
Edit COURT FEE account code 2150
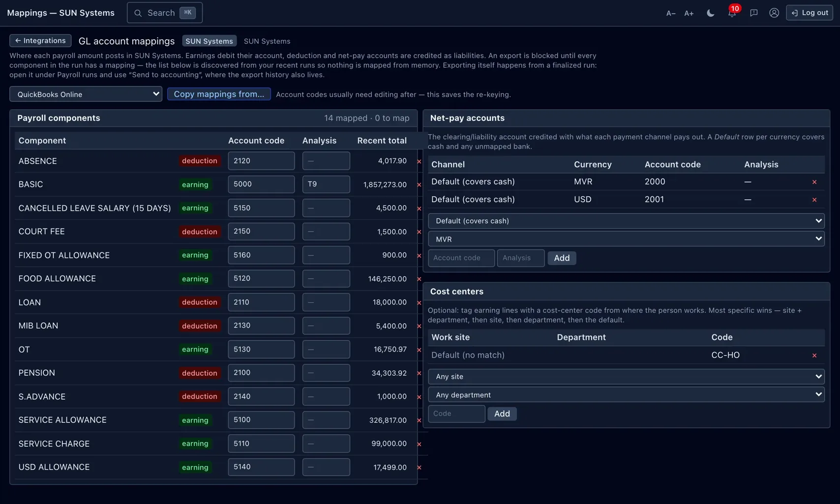[261, 232]
